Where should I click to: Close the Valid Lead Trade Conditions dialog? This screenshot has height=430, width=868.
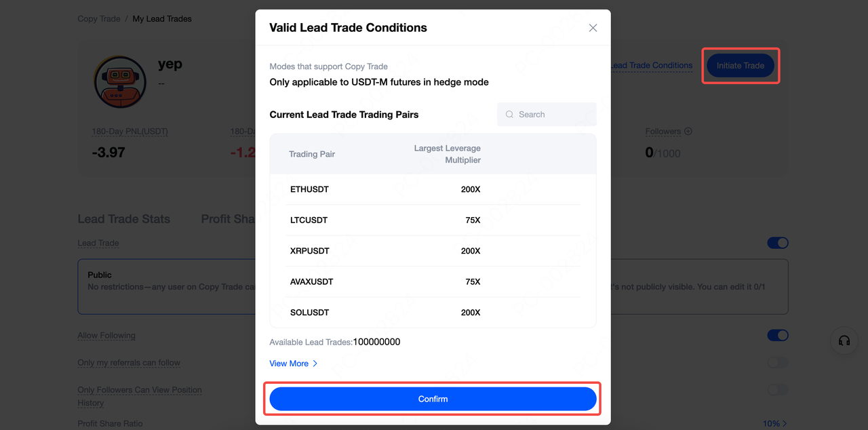tap(593, 28)
